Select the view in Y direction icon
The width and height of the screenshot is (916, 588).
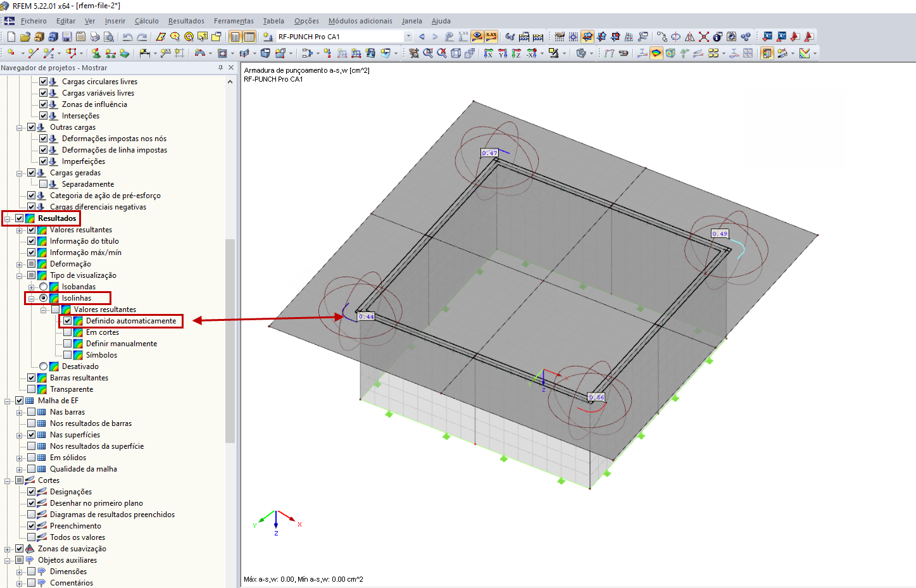pos(503,53)
